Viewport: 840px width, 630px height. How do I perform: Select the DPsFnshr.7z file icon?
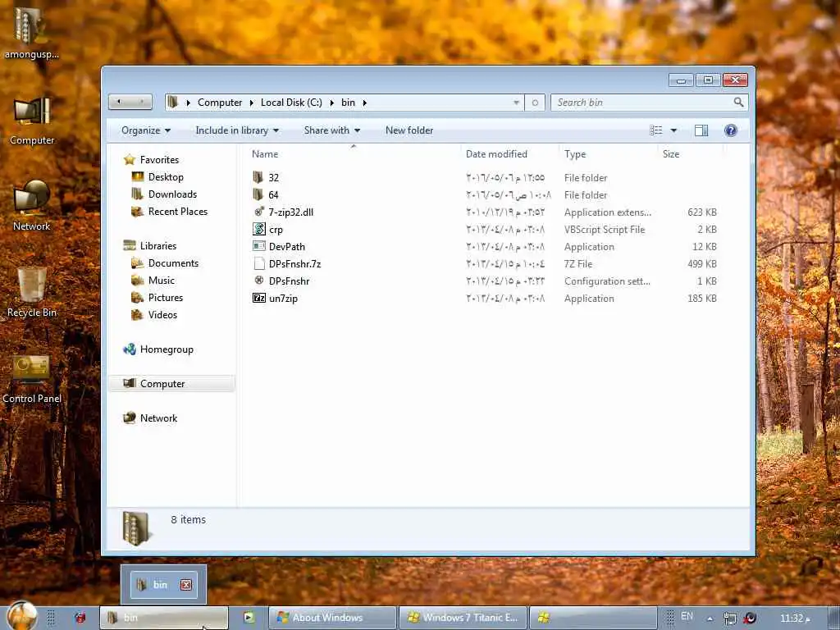(259, 263)
